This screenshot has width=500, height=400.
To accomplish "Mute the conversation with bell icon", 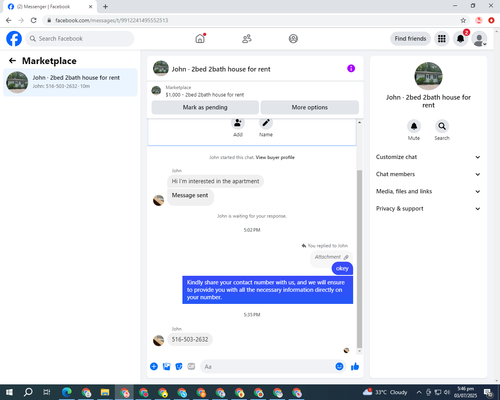I will [414, 126].
